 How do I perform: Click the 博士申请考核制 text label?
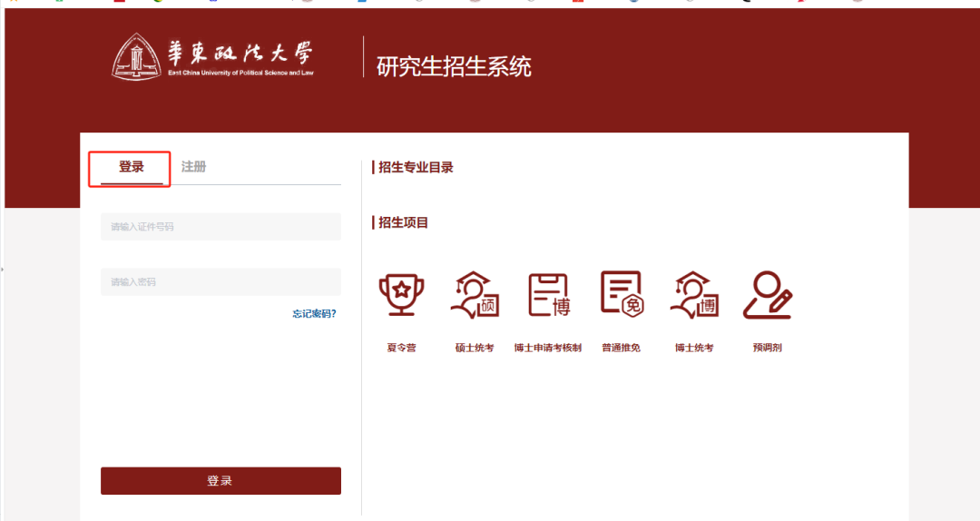tap(548, 348)
